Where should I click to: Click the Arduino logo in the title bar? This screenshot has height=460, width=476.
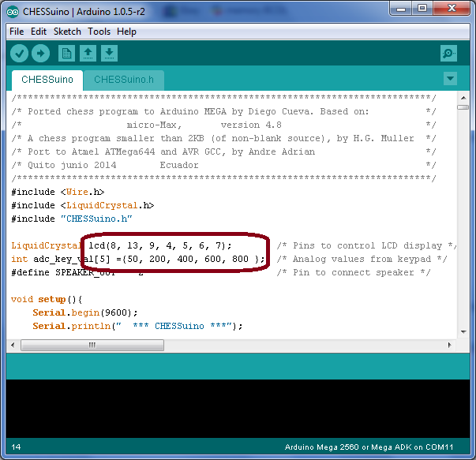(13, 12)
